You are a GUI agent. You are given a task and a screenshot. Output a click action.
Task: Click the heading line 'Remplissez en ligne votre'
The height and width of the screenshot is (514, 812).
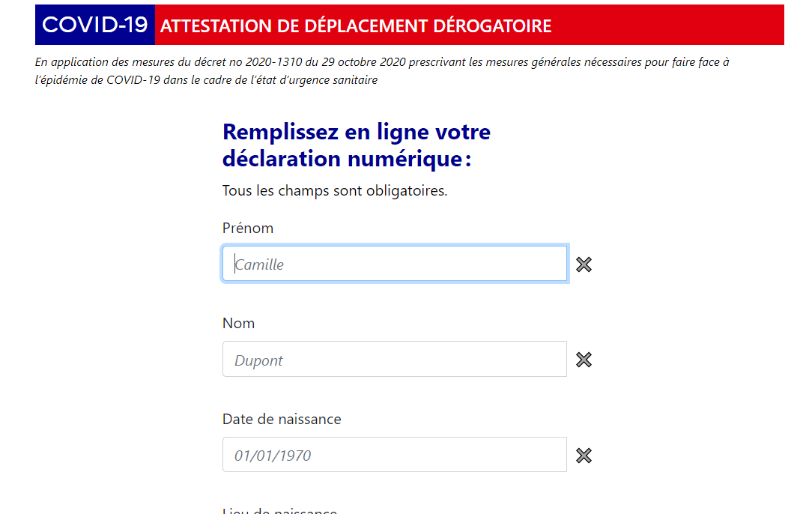click(357, 132)
